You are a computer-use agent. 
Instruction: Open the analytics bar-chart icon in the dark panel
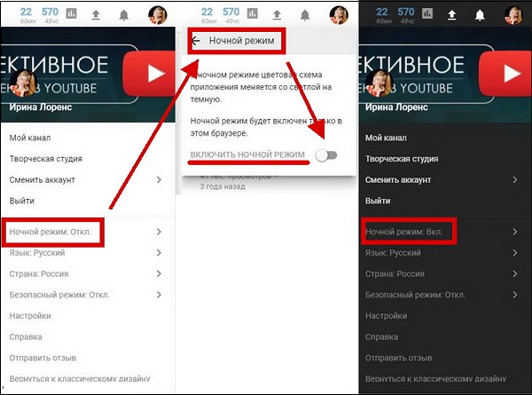[x=427, y=13]
